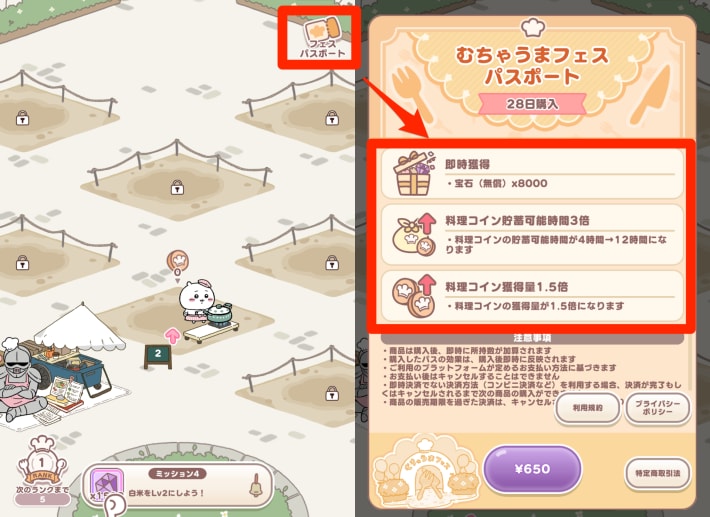
Task: Tap the 28日購入 pink ribbon label
Action: tap(532, 104)
